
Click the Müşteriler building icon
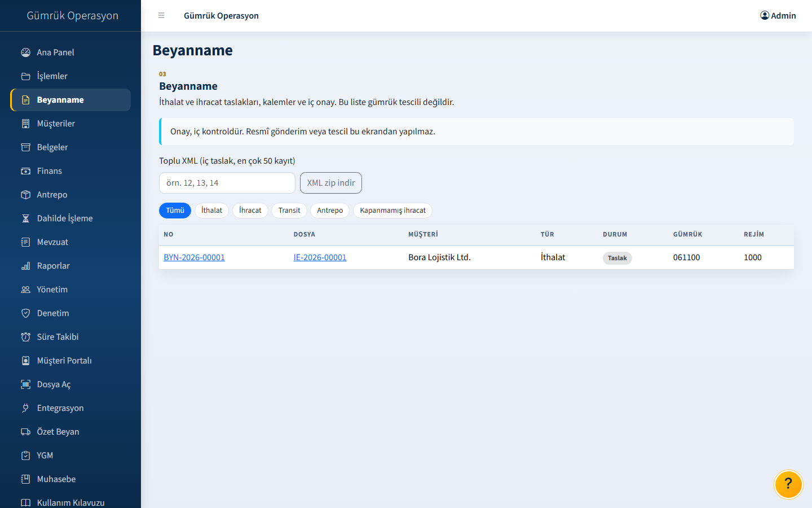click(x=25, y=124)
